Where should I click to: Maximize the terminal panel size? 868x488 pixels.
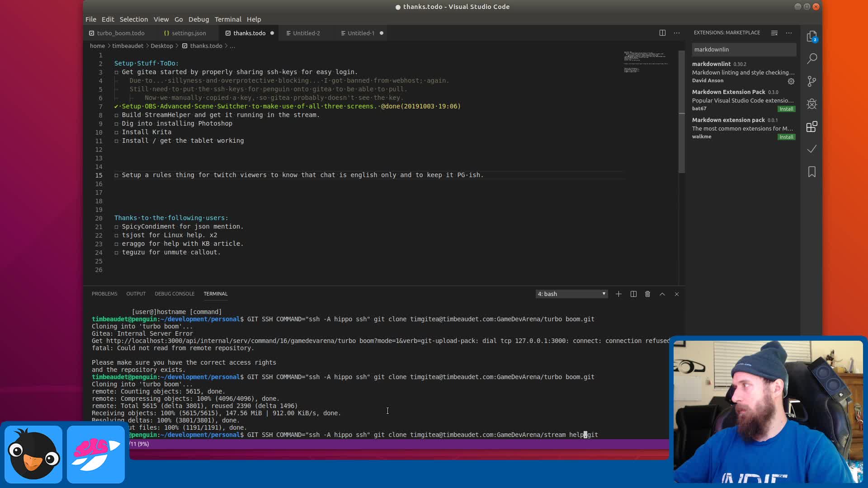coord(662,294)
